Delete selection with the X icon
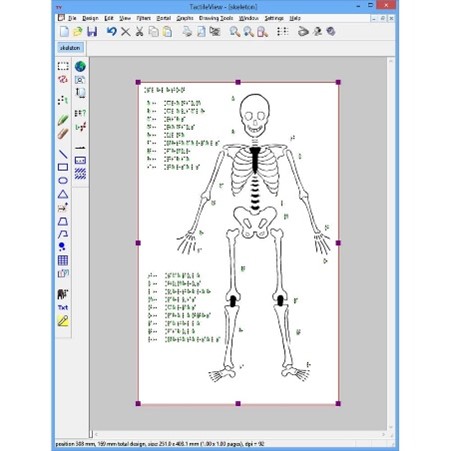 125,32
